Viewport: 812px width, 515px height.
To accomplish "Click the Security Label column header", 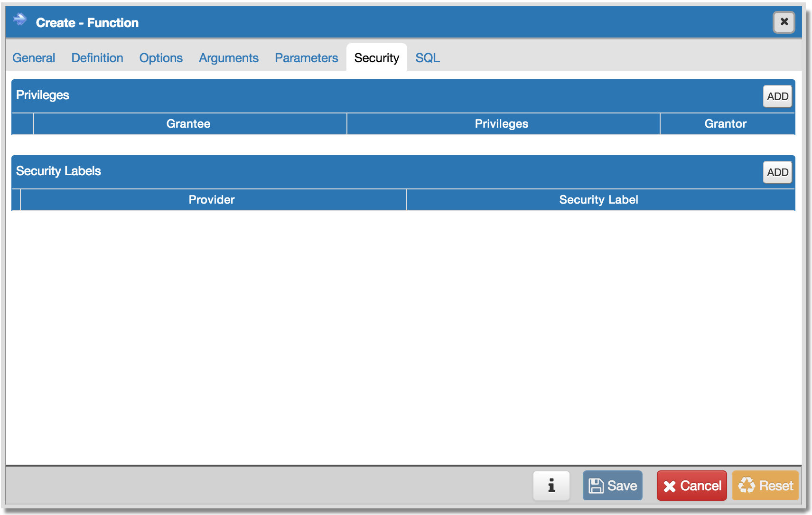I will coord(598,200).
